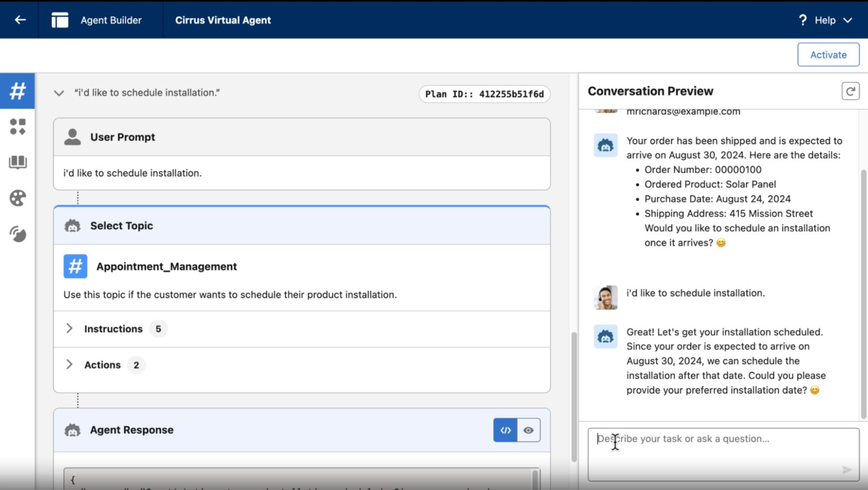Open the palette sidebar icon
Viewport: 868px width, 490px height.
(x=18, y=198)
